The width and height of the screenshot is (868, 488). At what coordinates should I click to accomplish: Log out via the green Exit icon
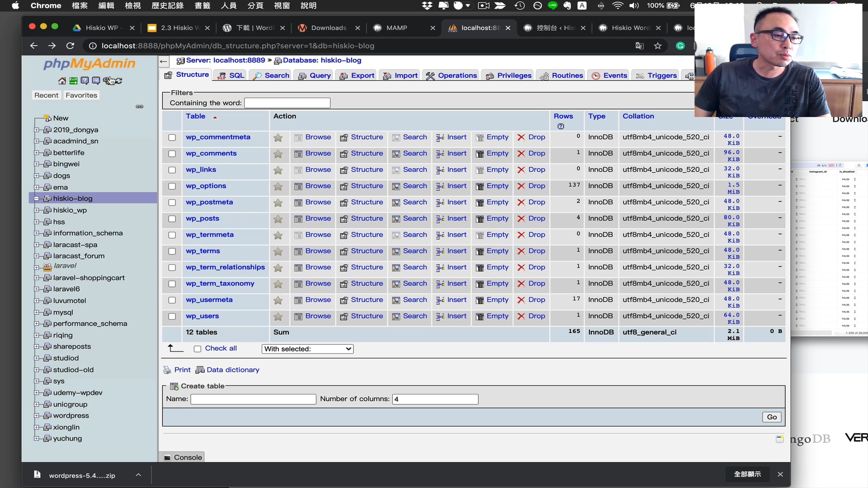[x=73, y=80]
